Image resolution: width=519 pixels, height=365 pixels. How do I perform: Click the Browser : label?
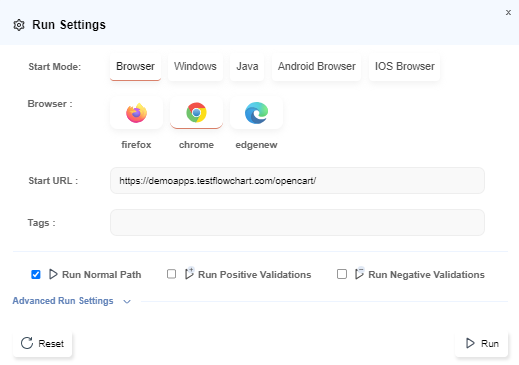[x=50, y=104]
